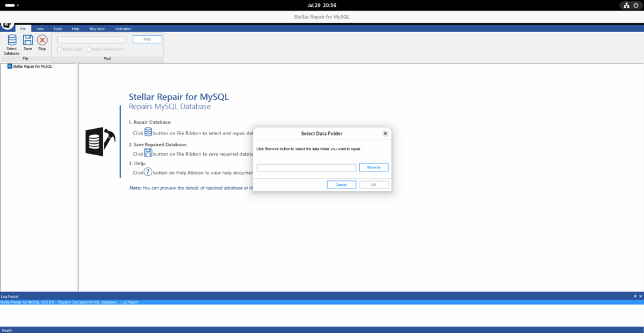Click the Stellar Repair for MySQL tree node
Image resolution: width=644 pixels, height=333 pixels.
pyautogui.click(x=32, y=66)
